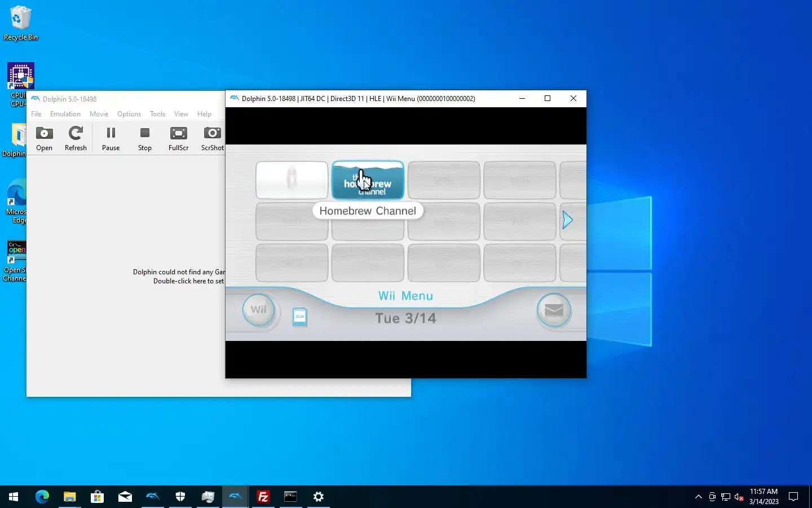Open the Options menu
Viewport: 812px width, 508px height.
129,114
